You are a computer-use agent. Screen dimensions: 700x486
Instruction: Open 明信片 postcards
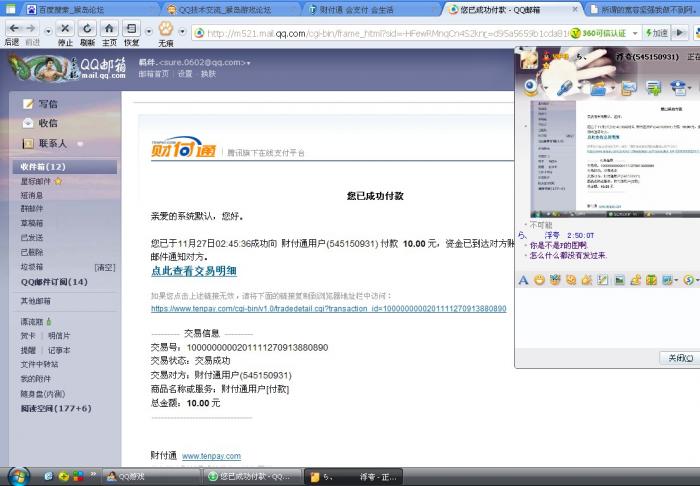coord(59,336)
